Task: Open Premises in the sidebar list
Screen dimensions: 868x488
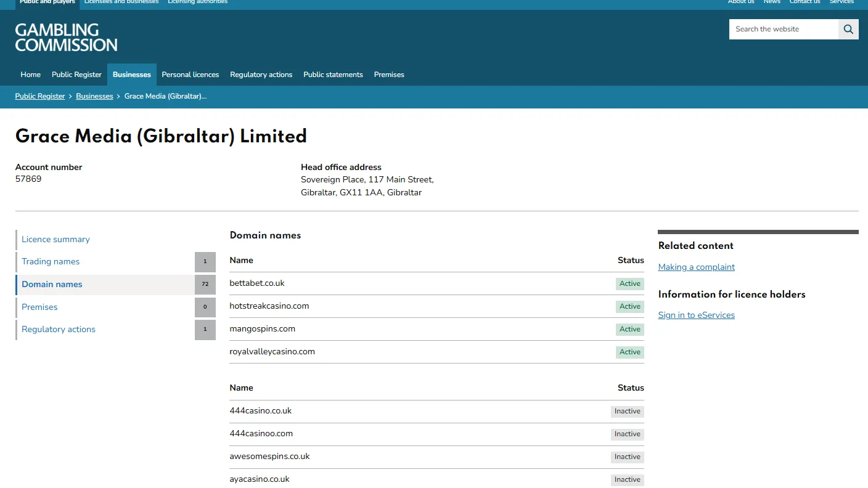Action: pos(39,307)
